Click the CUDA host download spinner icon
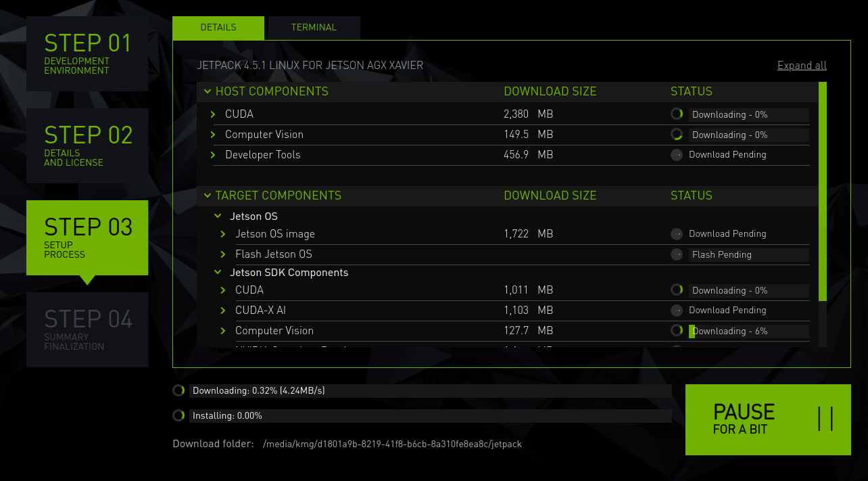Image resolution: width=868 pixels, height=481 pixels. [677, 114]
